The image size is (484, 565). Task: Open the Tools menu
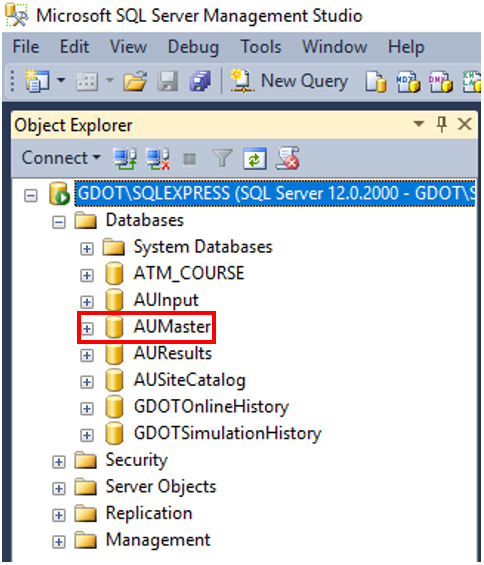tap(261, 47)
